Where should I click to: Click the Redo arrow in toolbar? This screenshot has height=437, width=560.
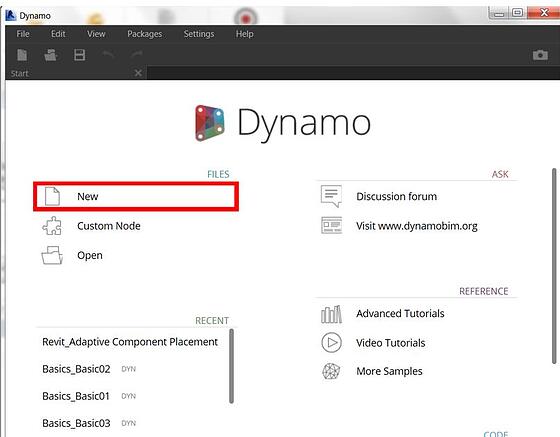tap(136, 55)
